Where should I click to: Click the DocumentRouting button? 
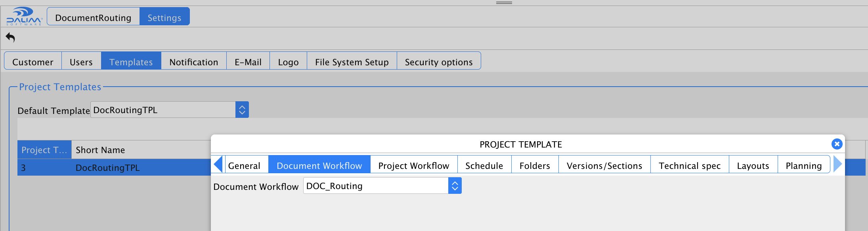(93, 17)
